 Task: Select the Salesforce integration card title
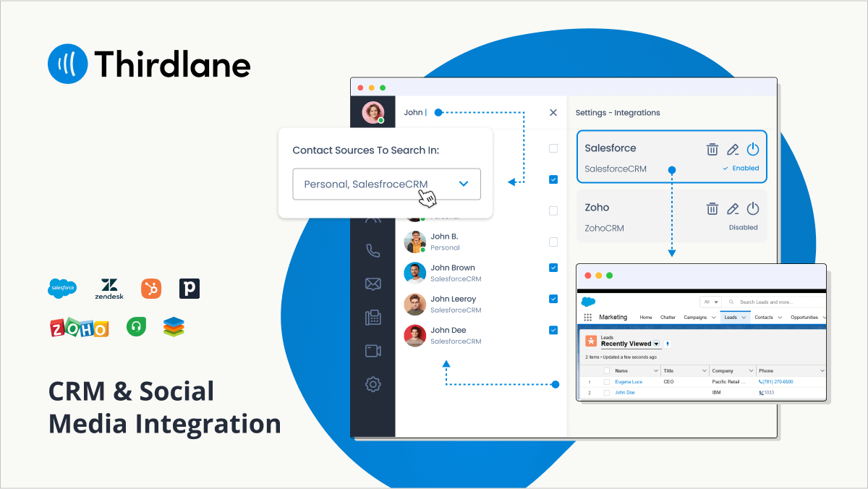coord(610,148)
